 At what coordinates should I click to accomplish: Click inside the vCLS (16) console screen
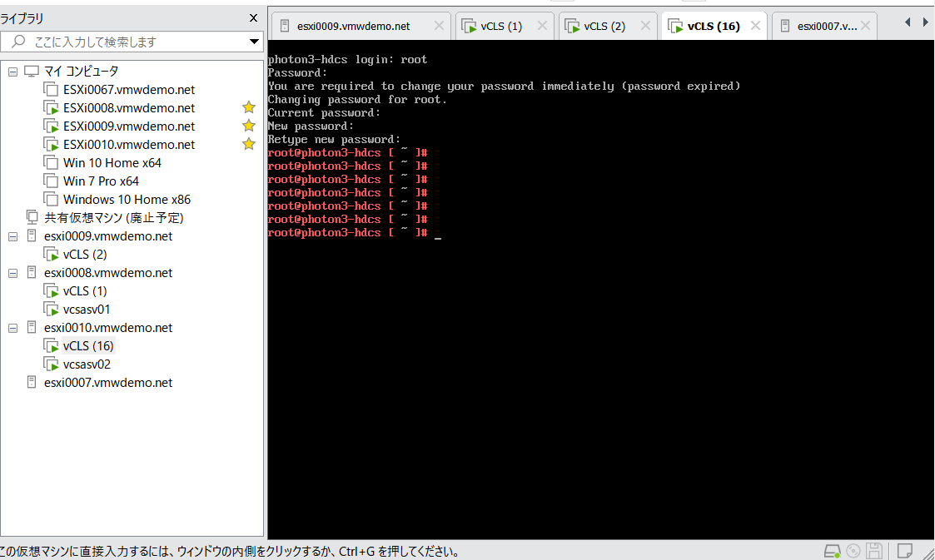(601, 290)
